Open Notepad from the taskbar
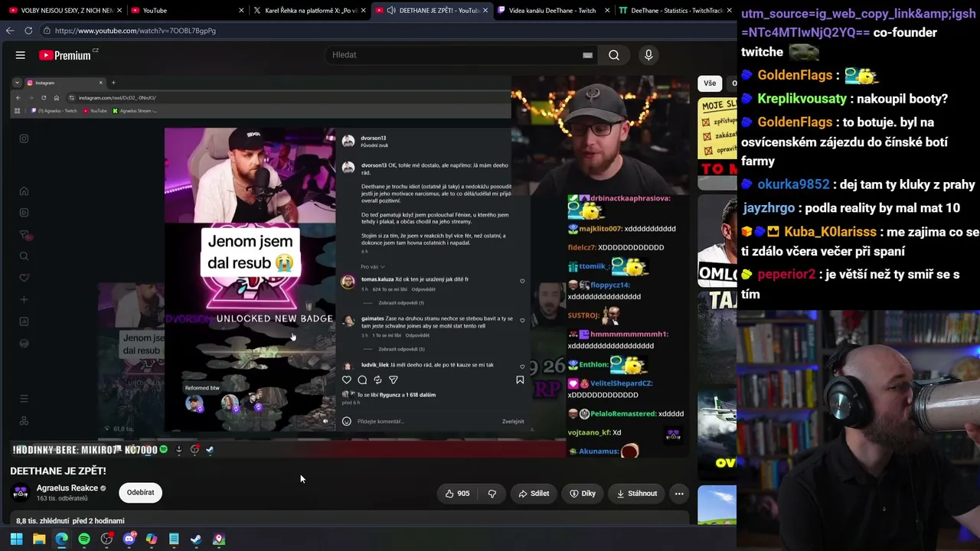 coord(174,539)
